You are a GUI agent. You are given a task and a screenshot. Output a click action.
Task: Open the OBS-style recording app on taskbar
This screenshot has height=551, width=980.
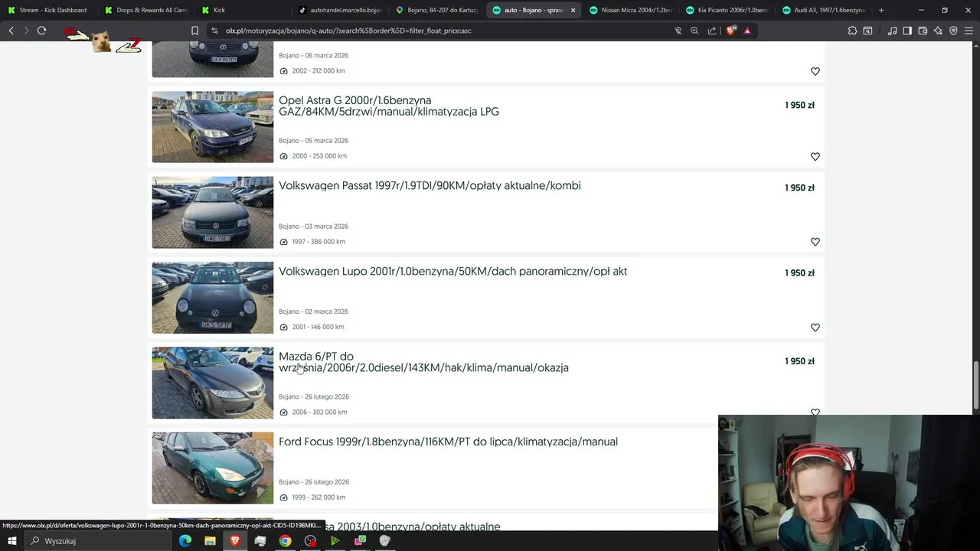click(x=310, y=541)
